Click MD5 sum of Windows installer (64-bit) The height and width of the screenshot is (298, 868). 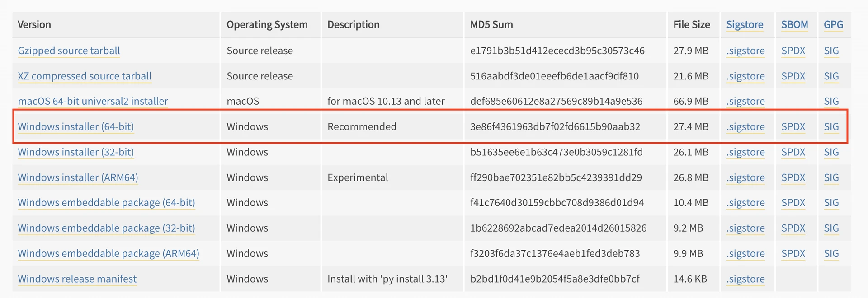tap(555, 127)
